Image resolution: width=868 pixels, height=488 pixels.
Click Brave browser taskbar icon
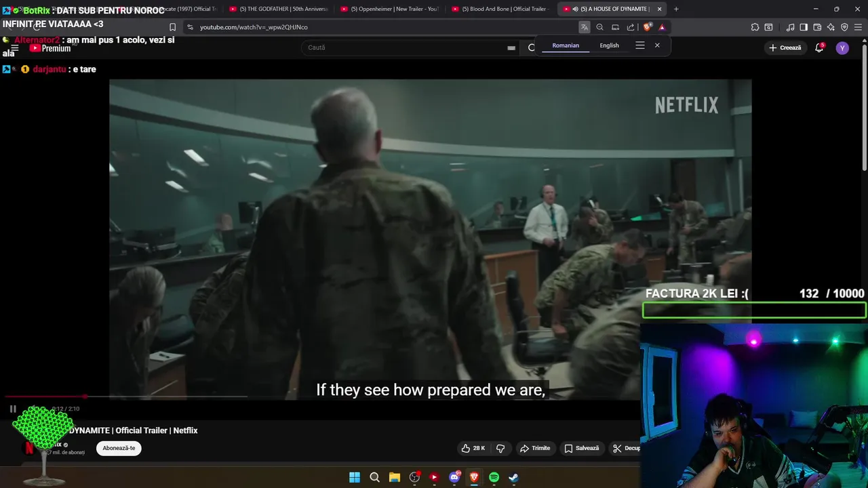[474, 477]
